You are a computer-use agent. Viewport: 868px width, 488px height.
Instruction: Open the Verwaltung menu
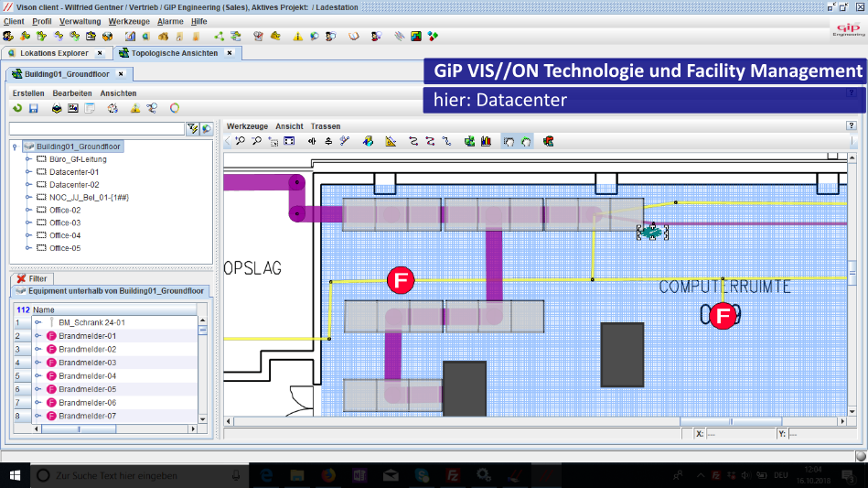tap(80, 21)
